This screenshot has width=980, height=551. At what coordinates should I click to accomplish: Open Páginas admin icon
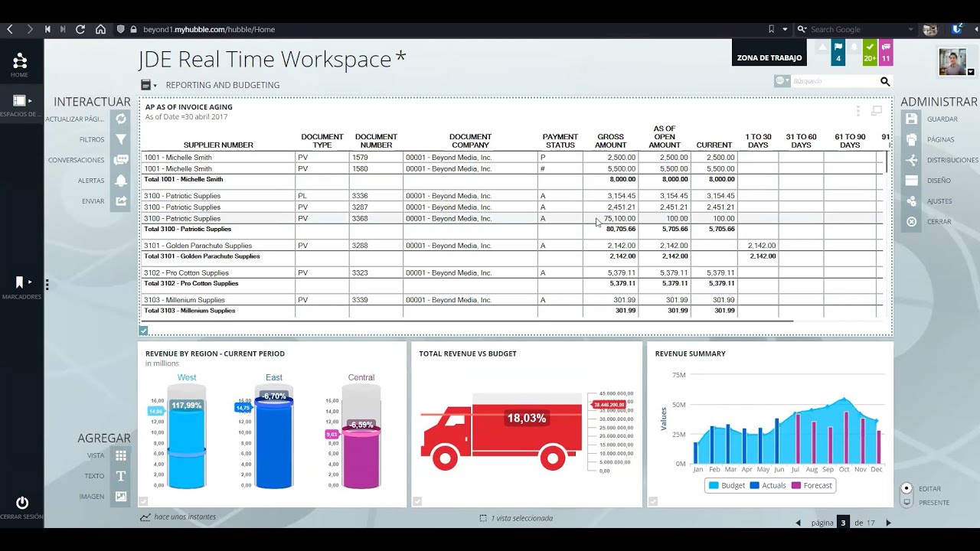(911, 139)
